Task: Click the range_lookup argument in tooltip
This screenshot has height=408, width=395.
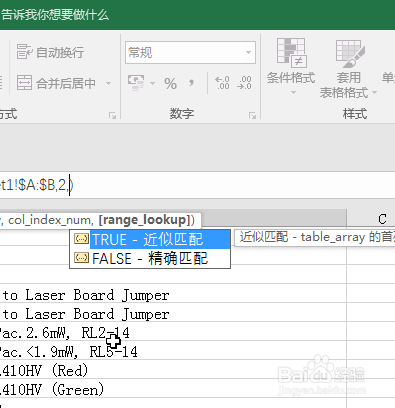Action: pyautogui.click(x=145, y=220)
